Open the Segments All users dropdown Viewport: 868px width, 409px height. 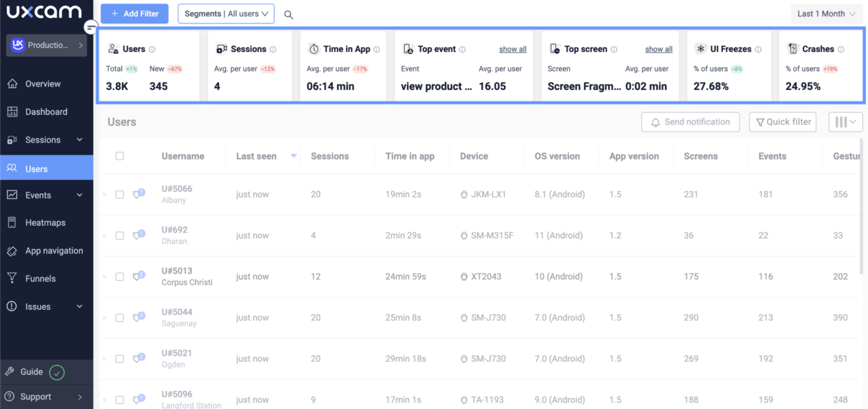pos(225,13)
